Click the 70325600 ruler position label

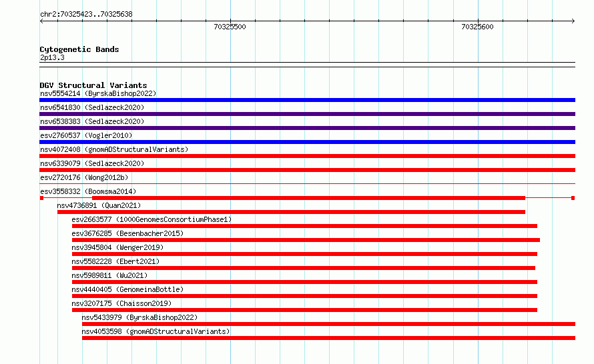(477, 27)
